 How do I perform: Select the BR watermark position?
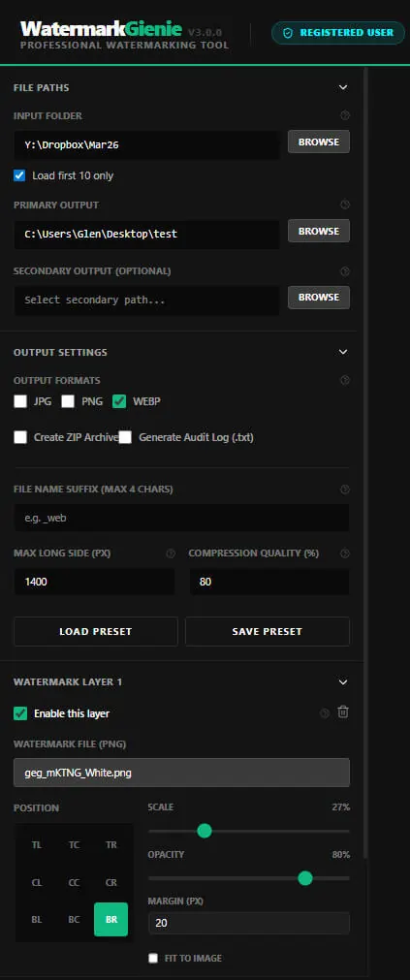(x=111, y=919)
